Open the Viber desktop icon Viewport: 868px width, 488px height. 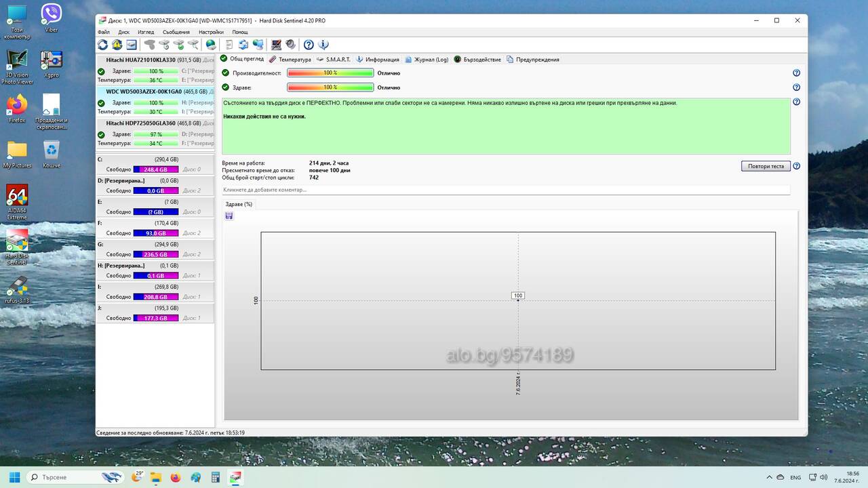pyautogui.click(x=52, y=18)
